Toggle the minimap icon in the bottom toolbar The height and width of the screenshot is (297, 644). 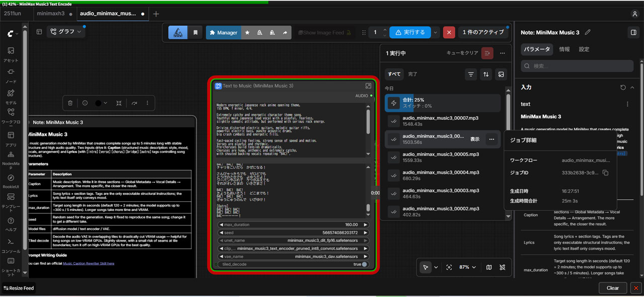point(489,267)
